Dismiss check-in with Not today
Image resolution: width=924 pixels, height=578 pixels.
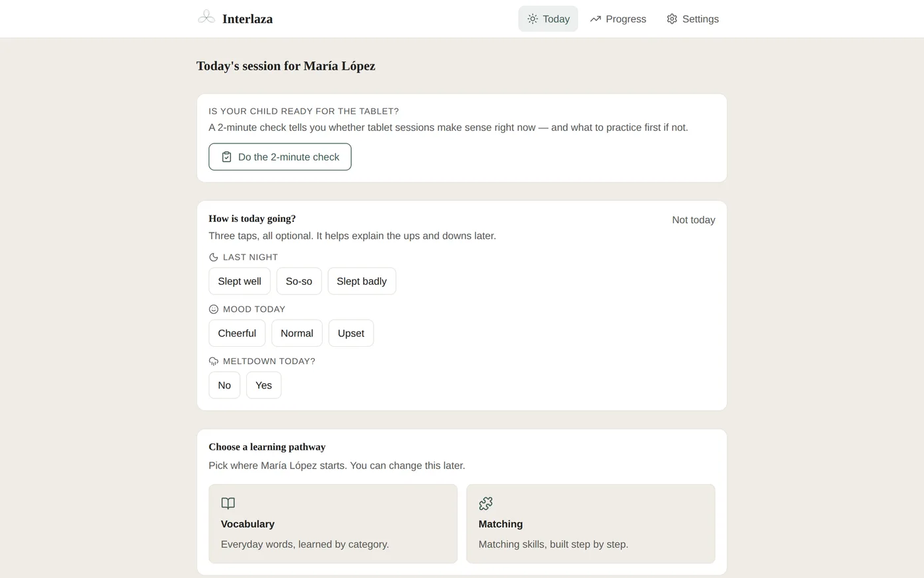pos(694,220)
